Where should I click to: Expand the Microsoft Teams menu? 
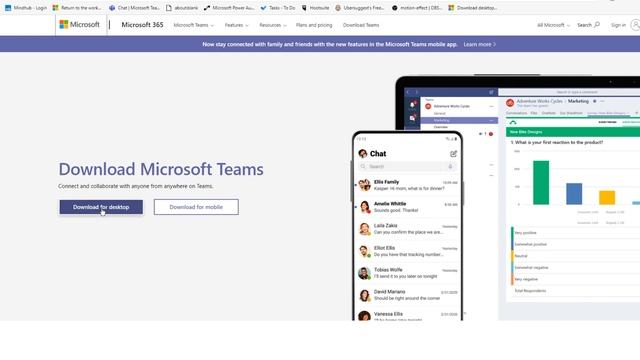[x=193, y=25]
